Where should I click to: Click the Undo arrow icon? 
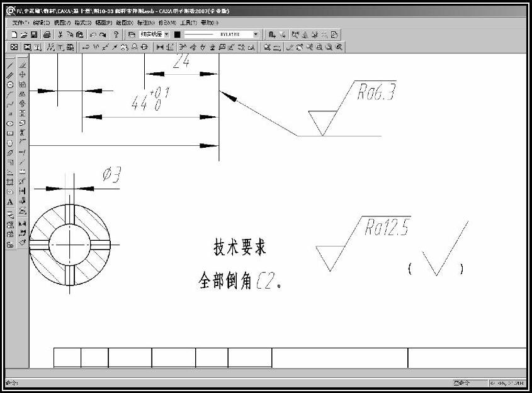93,35
